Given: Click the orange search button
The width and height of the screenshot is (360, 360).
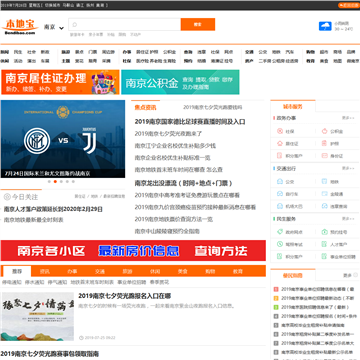Looking at the screenshot, I should click(x=198, y=24).
